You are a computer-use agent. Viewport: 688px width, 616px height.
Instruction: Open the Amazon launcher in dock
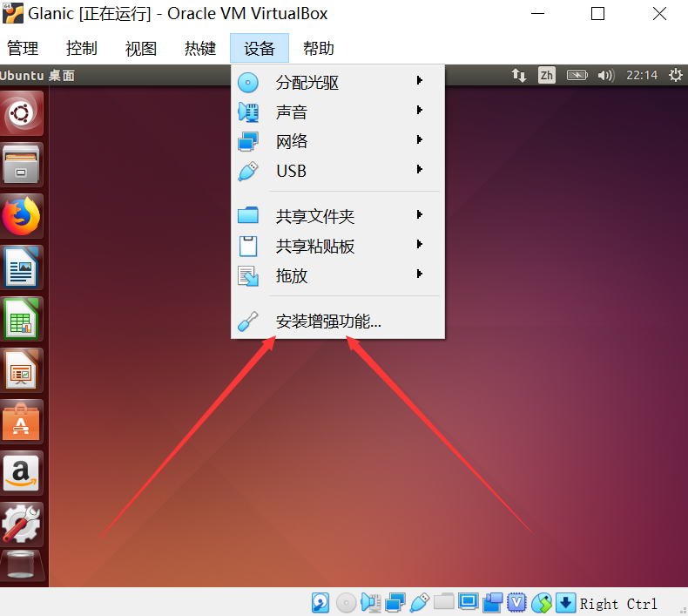(21, 473)
